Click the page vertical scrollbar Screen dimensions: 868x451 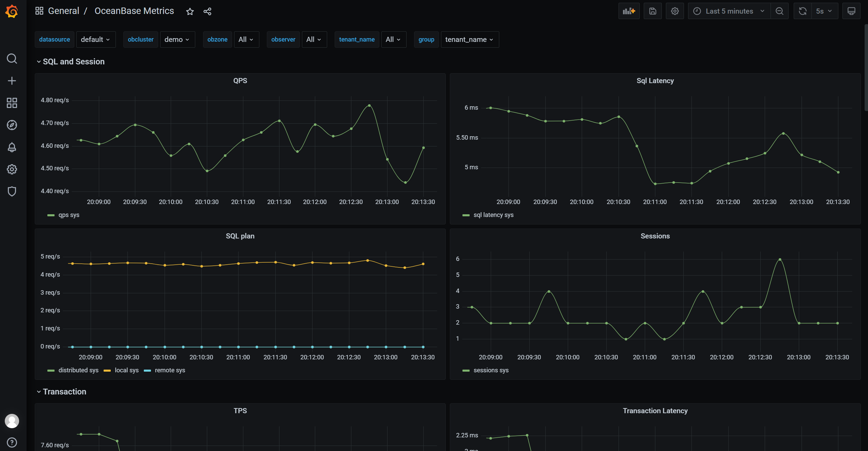click(x=866, y=68)
